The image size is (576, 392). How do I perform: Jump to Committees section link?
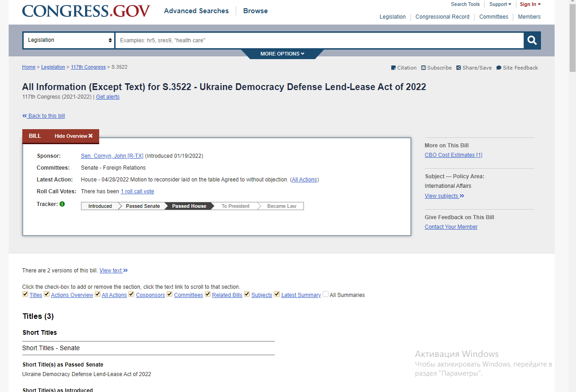click(x=189, y=295)
